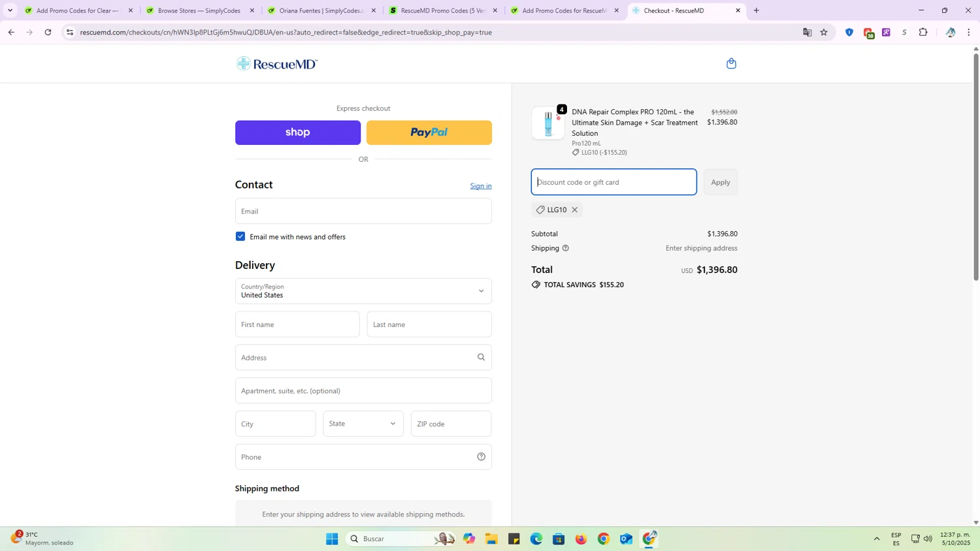Viewport: 980px width, 551px height.
Task: Remove the LLG10 discount code tag
Action: [x=575, y=210]
